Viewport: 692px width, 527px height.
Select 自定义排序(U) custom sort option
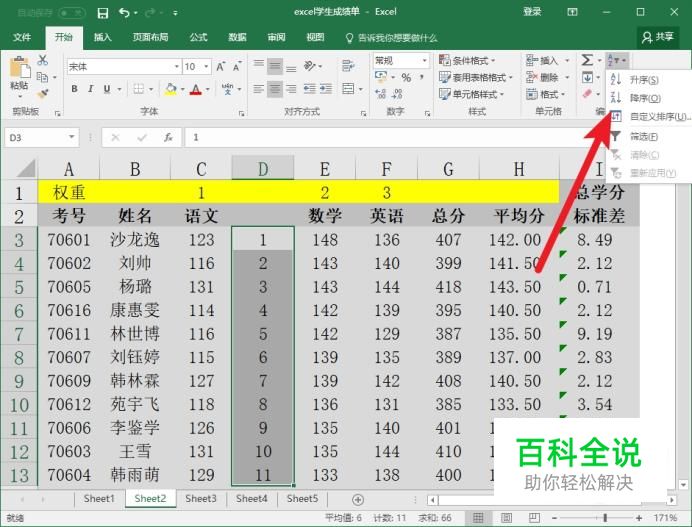pos(649,117)
